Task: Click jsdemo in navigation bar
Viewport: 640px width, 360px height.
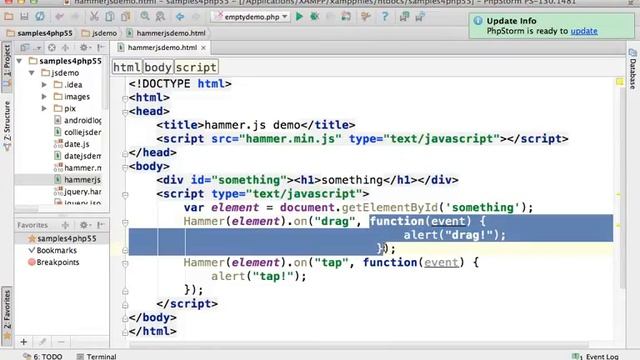Action: click(x=99, y=33)
